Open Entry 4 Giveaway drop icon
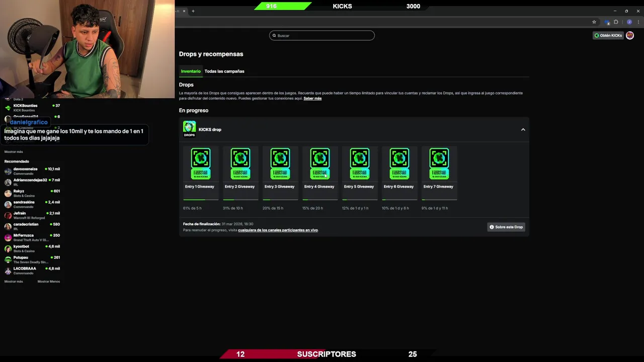This screenshot has height=362, width=644. pyautogui.click(x=319, y=164)
